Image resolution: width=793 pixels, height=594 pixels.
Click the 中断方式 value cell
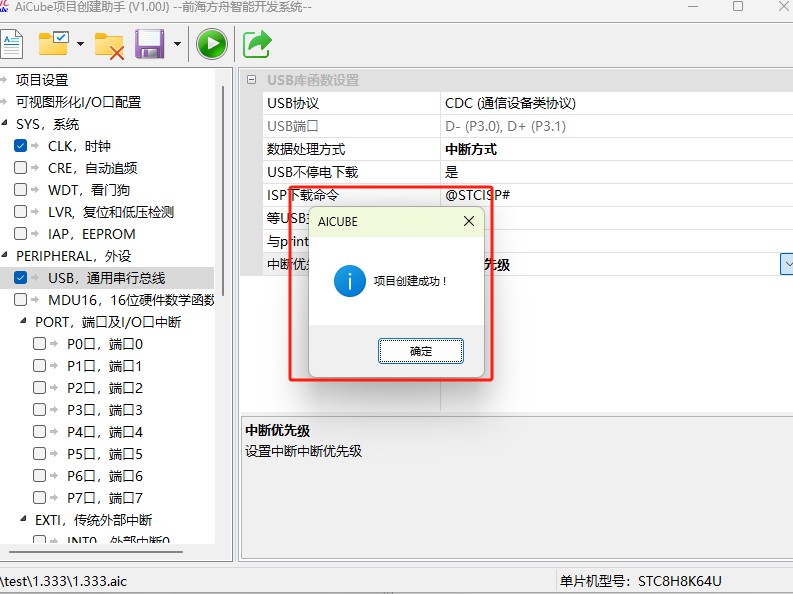pos(616,149)
